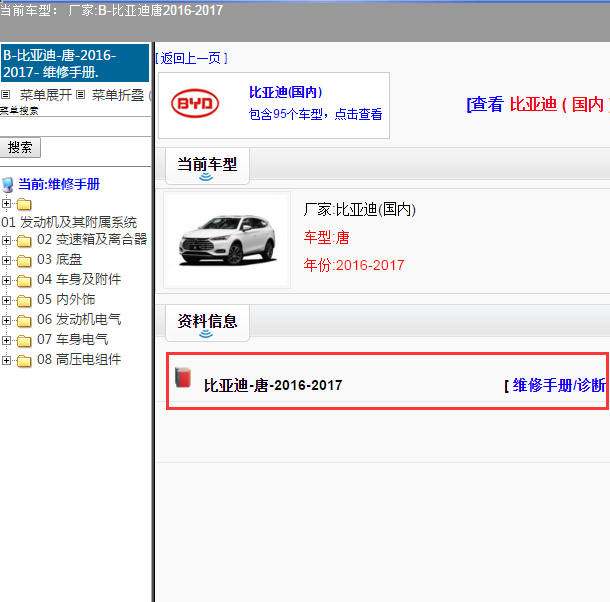610x602 pixels.
Task: Select the 资料信息 tab
Action: pyautogui.click(x=207, y=322)
